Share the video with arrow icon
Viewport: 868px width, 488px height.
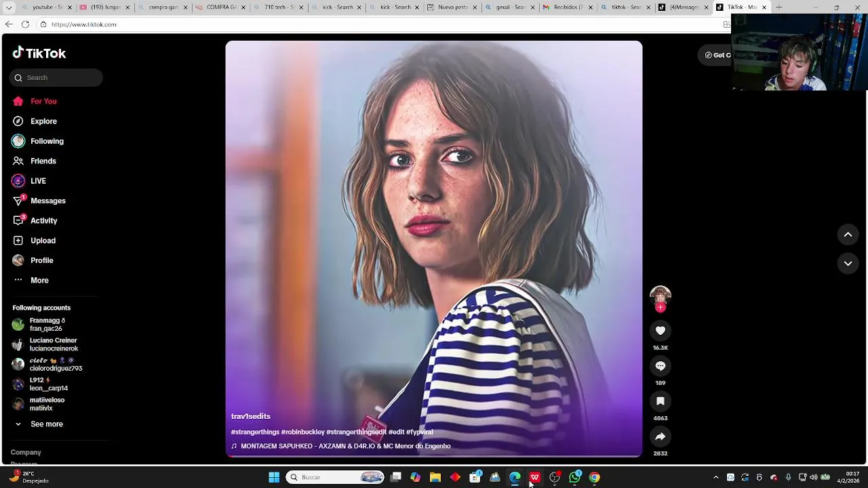pos(660,436)
